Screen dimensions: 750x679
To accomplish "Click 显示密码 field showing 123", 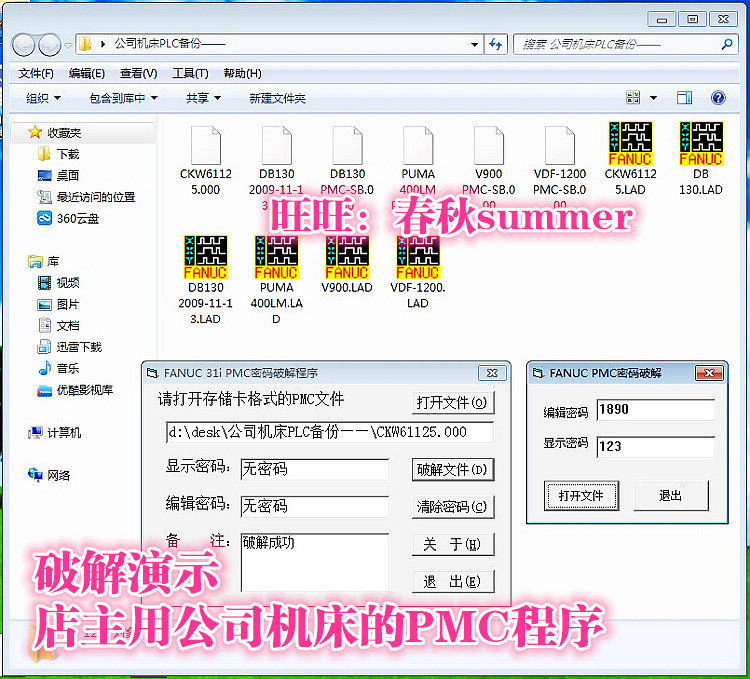I will click(x=656, y=447).
